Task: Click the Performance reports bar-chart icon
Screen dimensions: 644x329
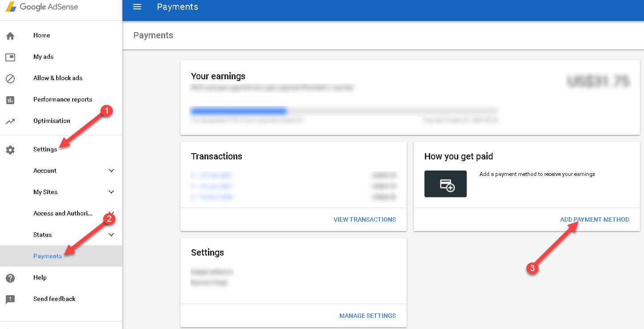Action: click(10, 100)
